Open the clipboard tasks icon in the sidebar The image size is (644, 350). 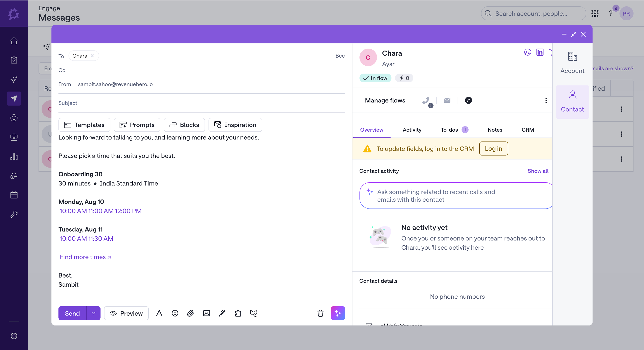14,60
